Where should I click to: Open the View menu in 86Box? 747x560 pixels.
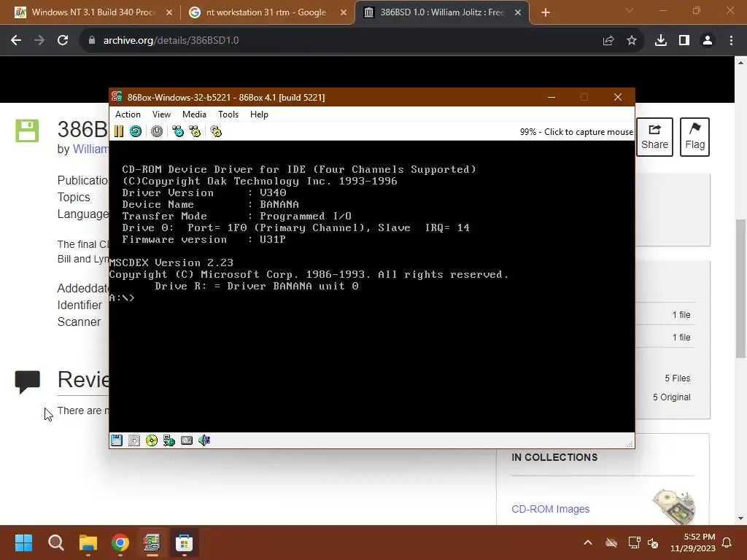[x=161, y=114]
